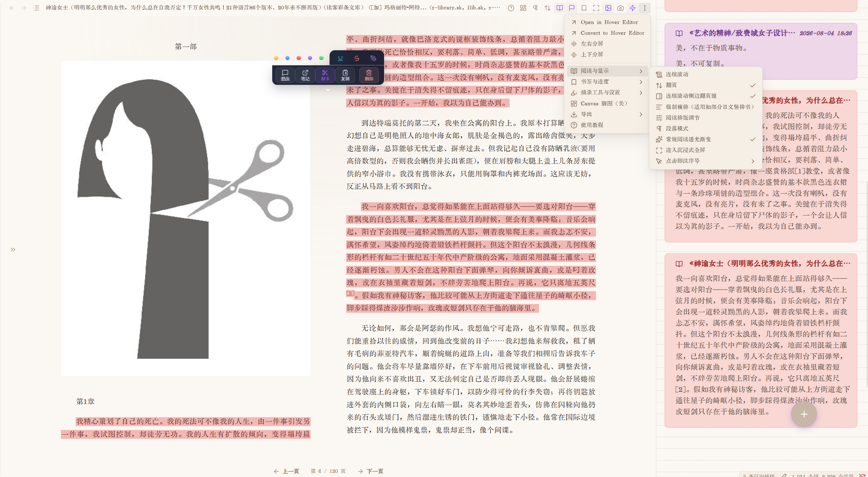Click the round plus add button
Image resolution: width=868 pixels, height=477 pixels.
tap(804, 414)
